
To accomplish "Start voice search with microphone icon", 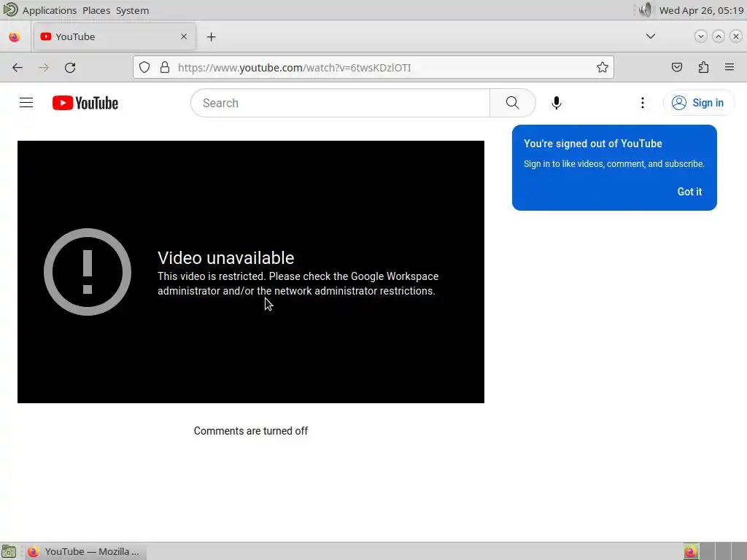I will [556, 103].
